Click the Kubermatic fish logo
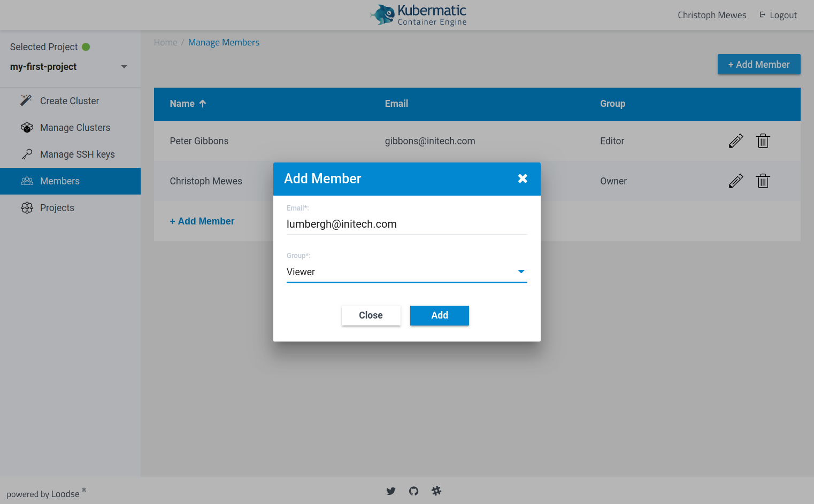Image resolution: width=814 pixels, height=504 pixels. (383, 14)
